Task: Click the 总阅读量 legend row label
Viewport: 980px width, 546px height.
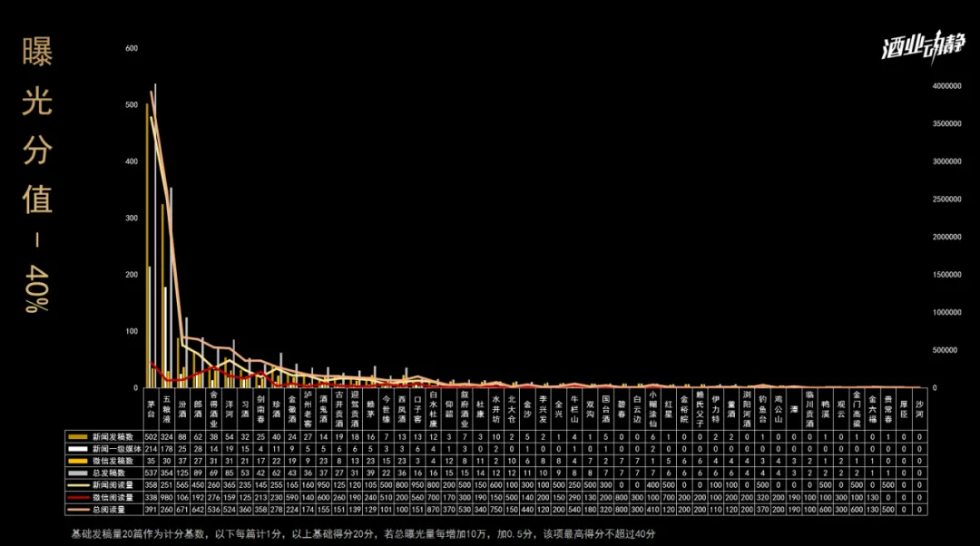Action: click(109, 510)
